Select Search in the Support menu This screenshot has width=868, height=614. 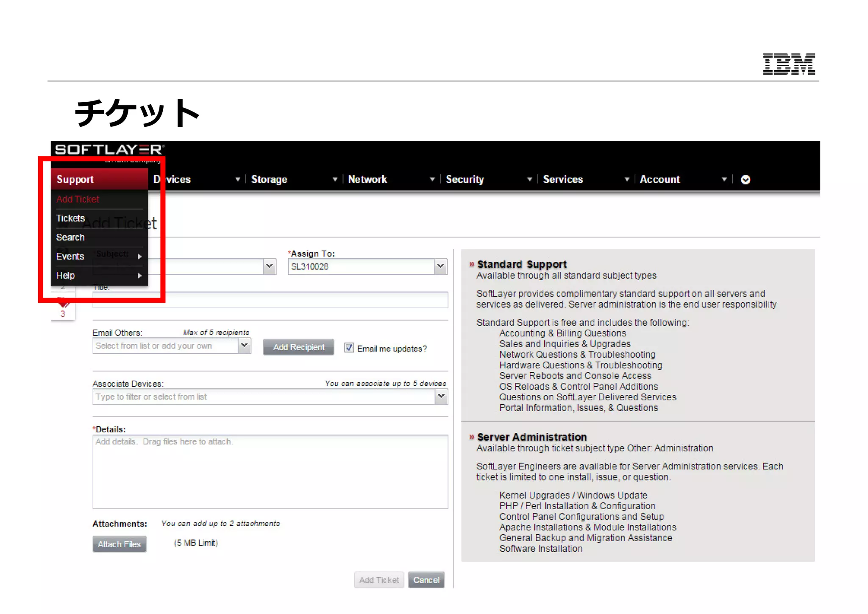(x=70, y=237)
